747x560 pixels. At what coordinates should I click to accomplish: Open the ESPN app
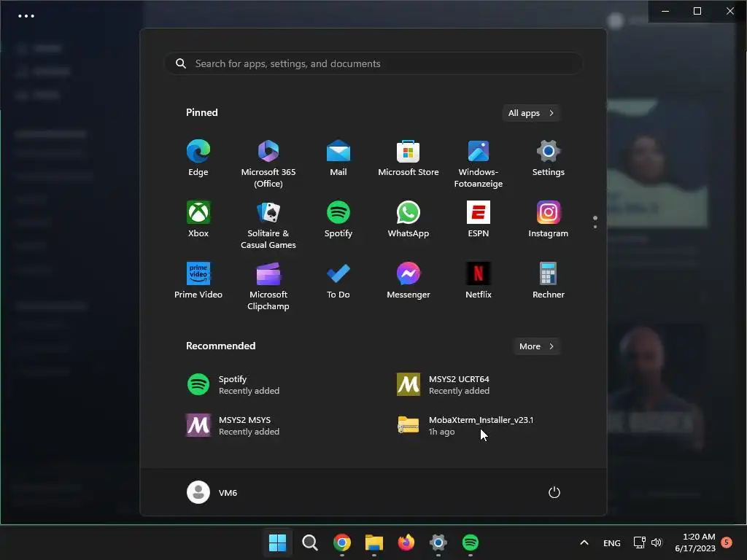(479, 219)
